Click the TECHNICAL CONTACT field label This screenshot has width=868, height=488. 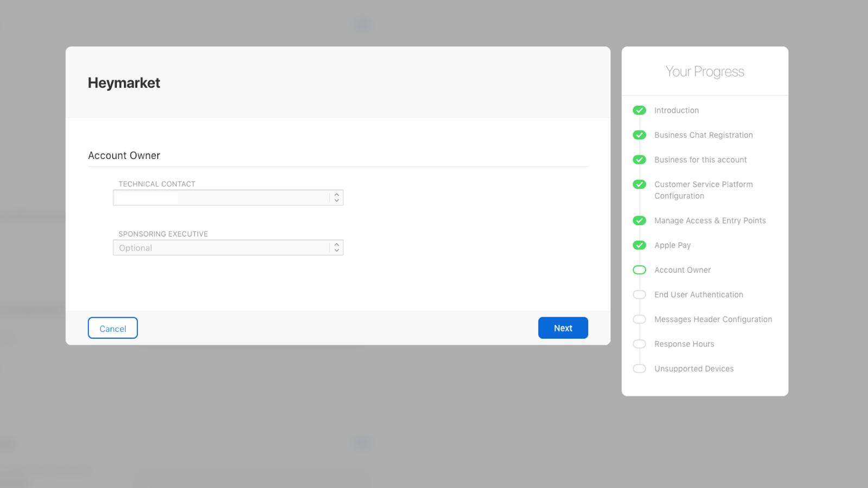click(x=157, y=184)
